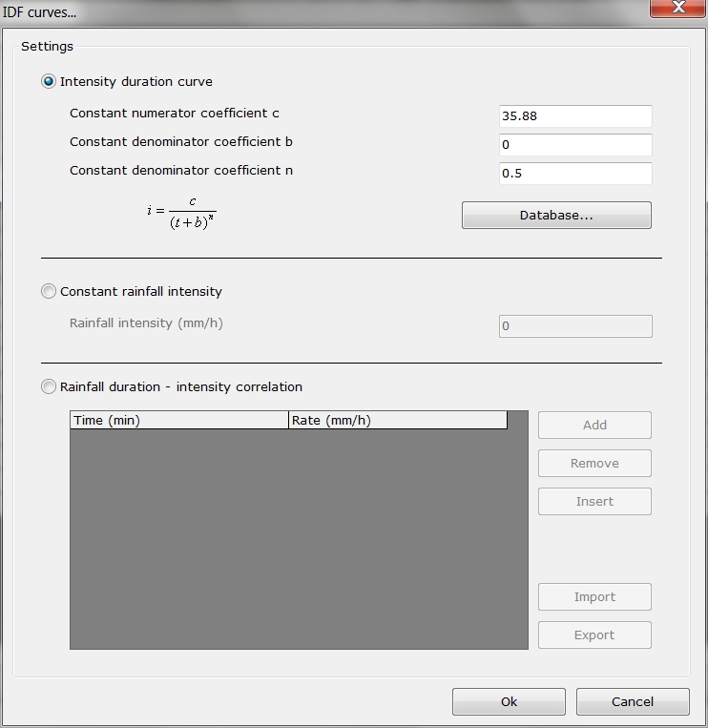
Task: Click the Rate (mm/h) column header
Action: [397, 421]
